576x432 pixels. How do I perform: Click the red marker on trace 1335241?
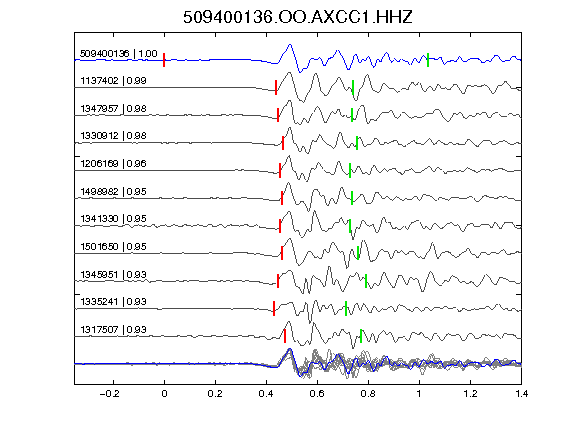(274, 308)
